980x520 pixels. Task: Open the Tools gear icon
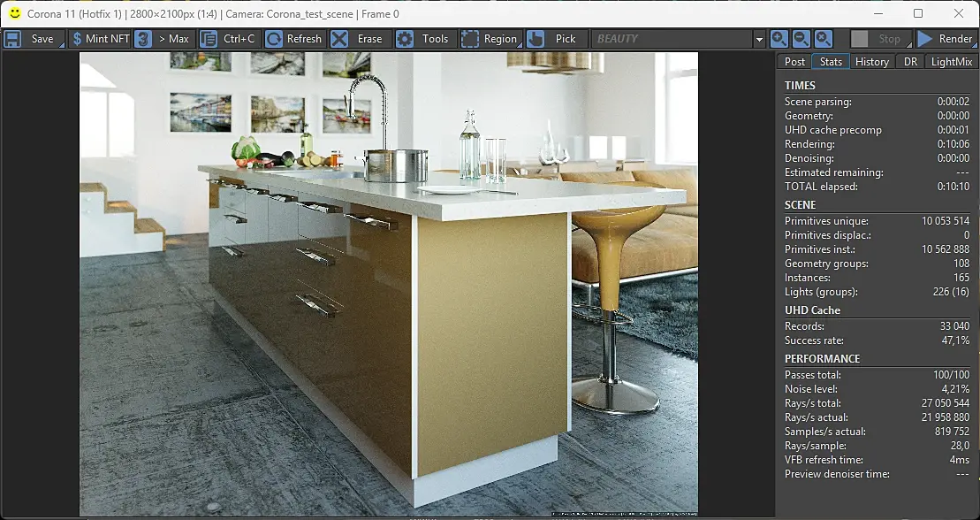pyautogui.click(x=405, y=39)
